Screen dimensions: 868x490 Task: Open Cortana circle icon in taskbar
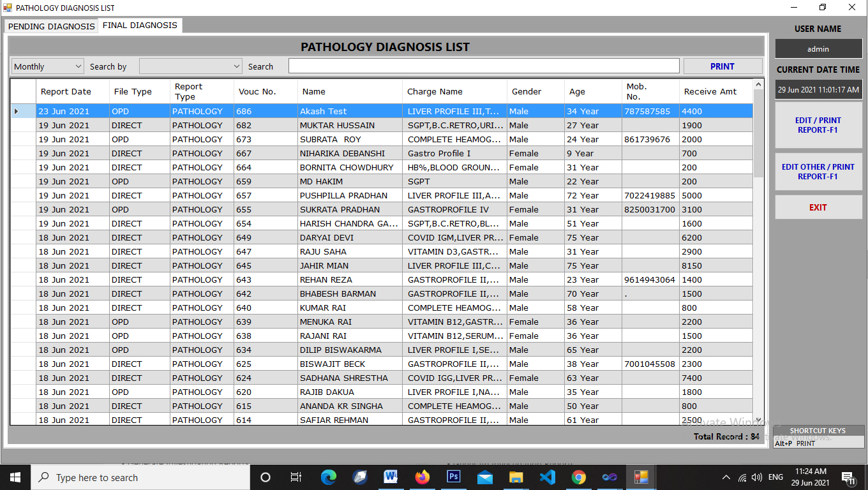(x=266, y=477)
